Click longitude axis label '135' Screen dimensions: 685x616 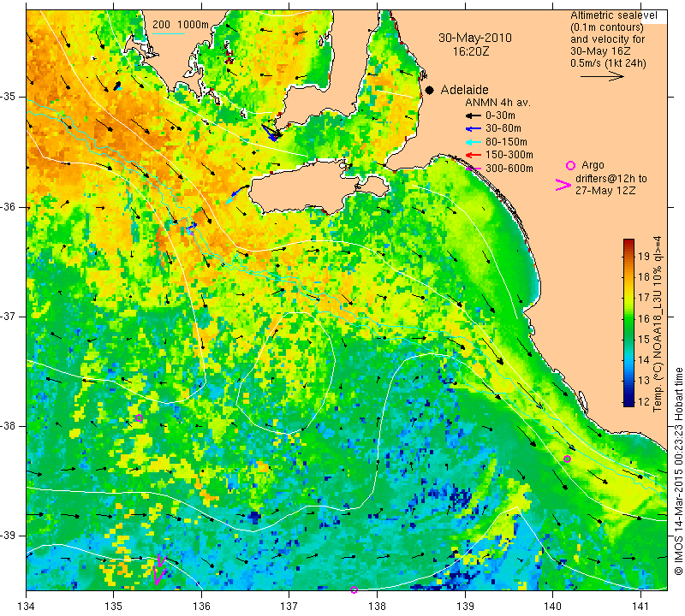pyautogui.click(x=114, y=607)
